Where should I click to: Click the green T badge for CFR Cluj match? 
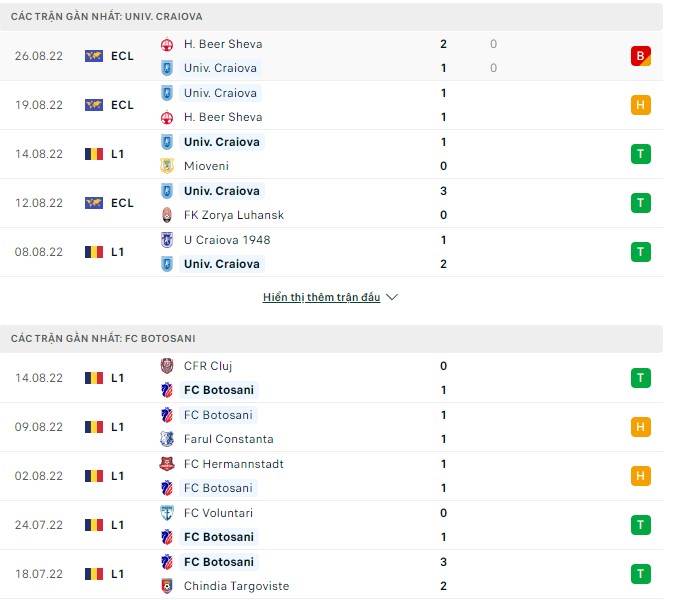641,378
